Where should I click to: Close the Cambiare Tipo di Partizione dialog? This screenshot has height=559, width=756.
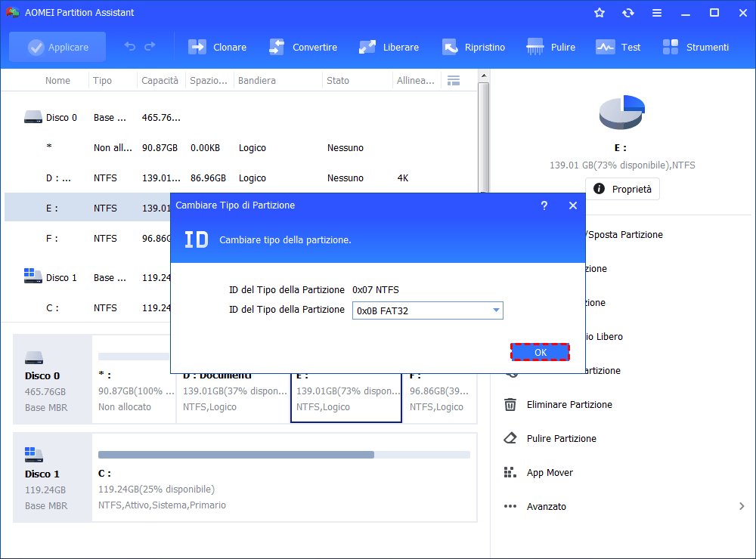click(573, 205)
